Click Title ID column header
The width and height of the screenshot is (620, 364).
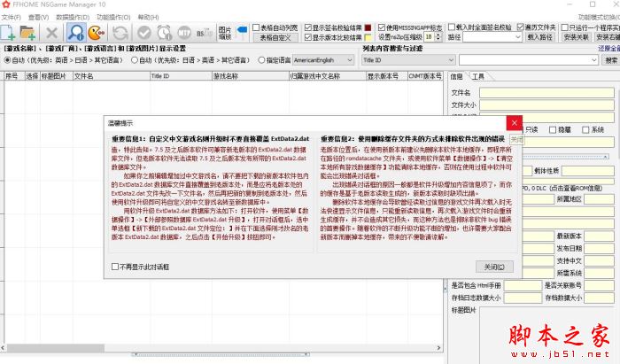point(181,76)
